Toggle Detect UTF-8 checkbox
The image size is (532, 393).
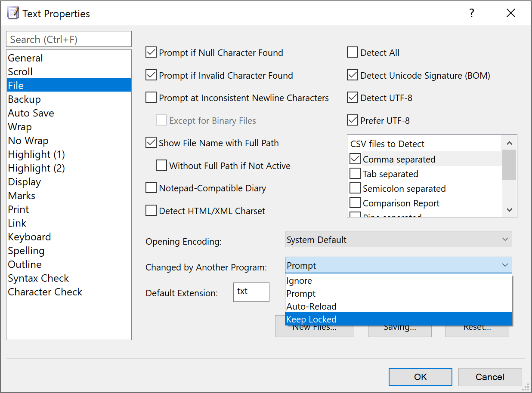click(x=353, y=98)
